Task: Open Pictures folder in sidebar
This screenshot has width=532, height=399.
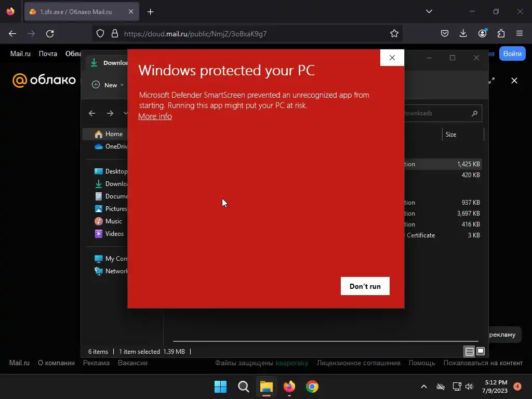Action: coord(111,209)
